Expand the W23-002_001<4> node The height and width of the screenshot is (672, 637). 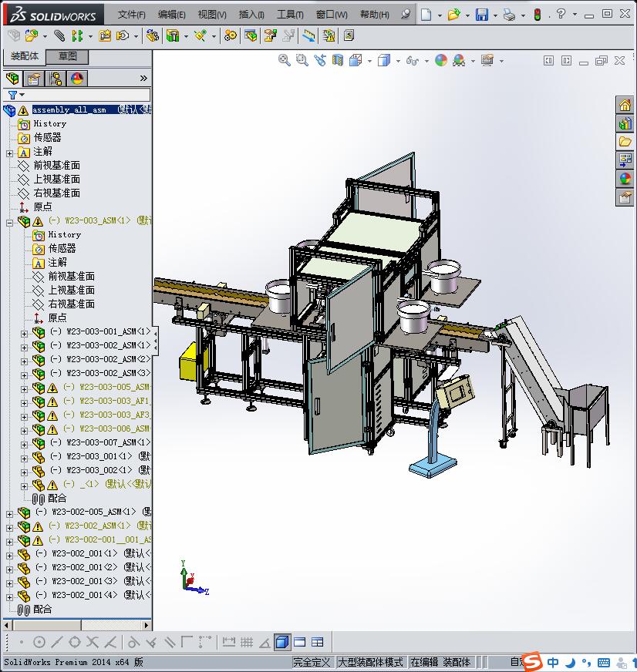[x=10, y=597]
